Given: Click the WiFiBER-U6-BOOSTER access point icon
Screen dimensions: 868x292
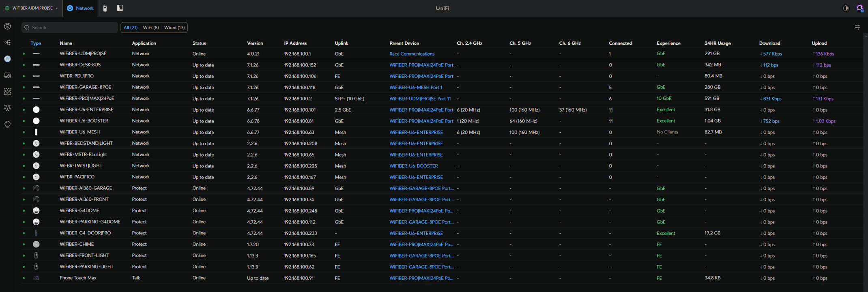Looking at the screenshot, I should 36,121.
